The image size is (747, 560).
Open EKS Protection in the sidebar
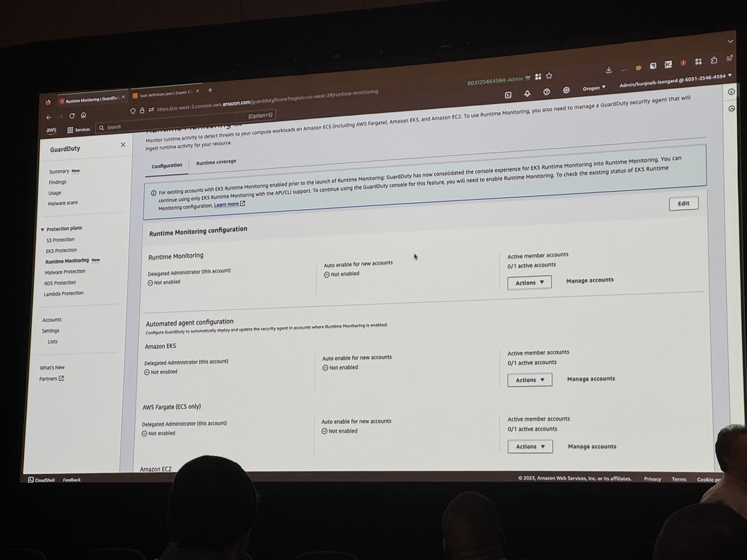point(61,250)
